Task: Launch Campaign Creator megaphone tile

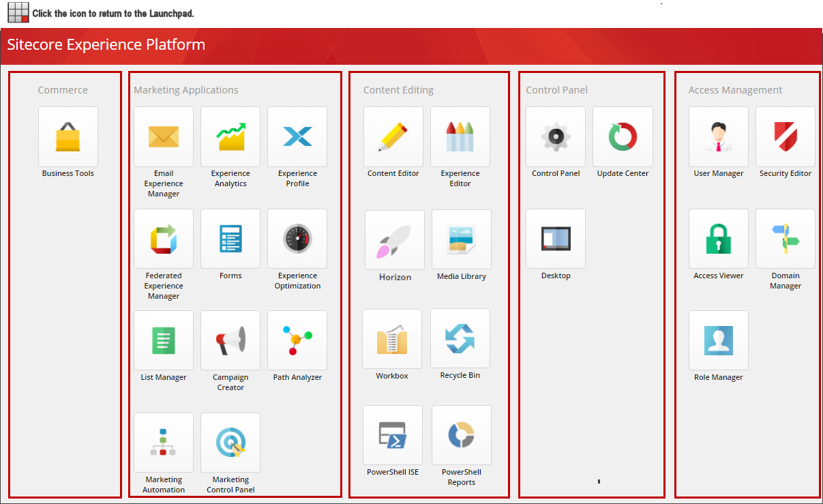Action: (x=230, y=340)
